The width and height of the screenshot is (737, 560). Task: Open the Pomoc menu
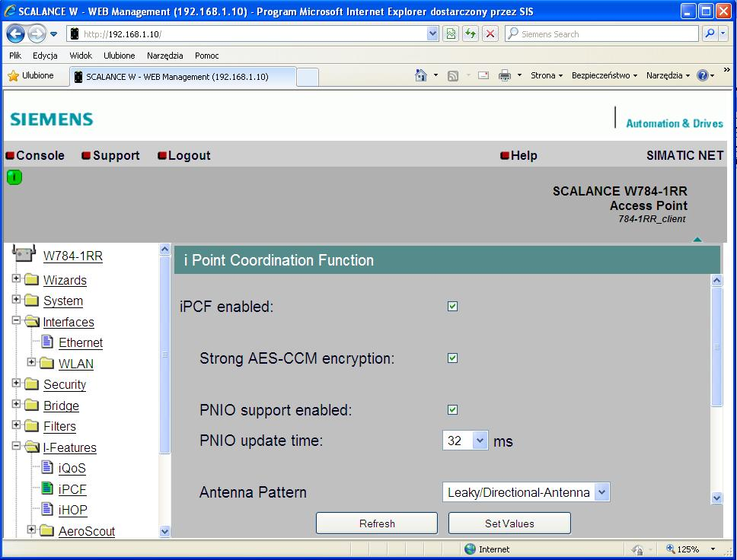207,56
